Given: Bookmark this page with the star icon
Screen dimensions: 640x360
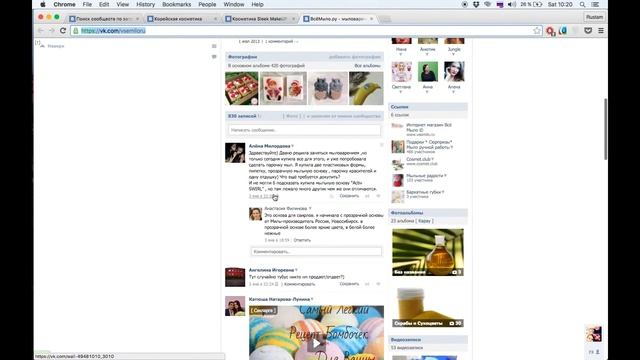Looking at the screenshot, I should click(537, 31).
